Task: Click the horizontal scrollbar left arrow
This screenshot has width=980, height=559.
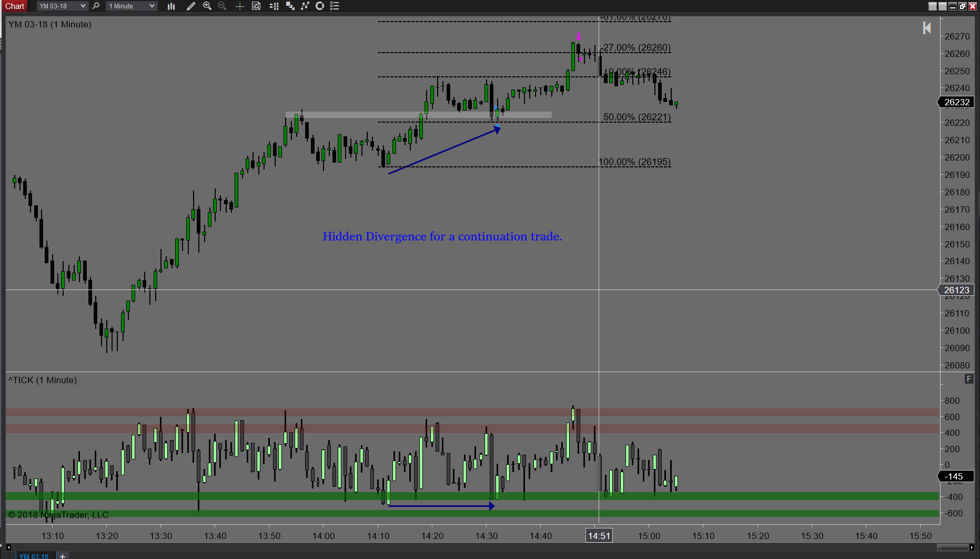Action: click(8, 547)
